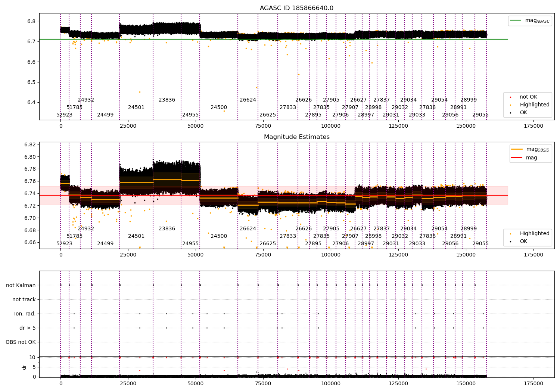Image resolution: width=560 pixels, height=392 pixels.
Task: Select the mag AGASC legend entry in top plot
Action: (x=530, y=21)
